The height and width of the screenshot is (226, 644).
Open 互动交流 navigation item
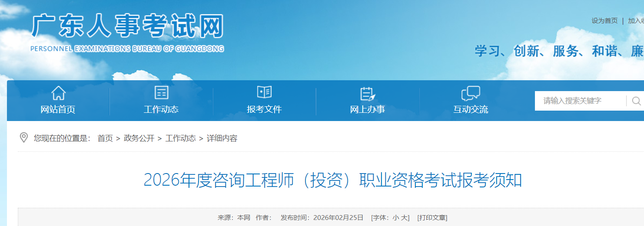(x=471, y=109)
